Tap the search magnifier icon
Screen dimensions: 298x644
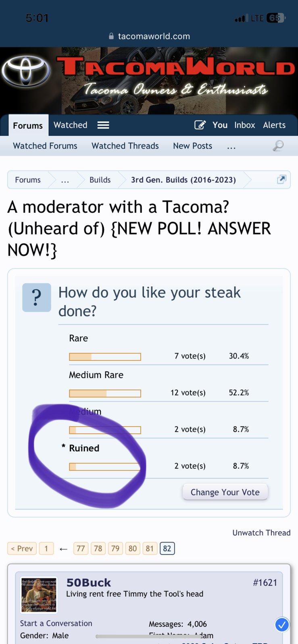coord(278,146)
